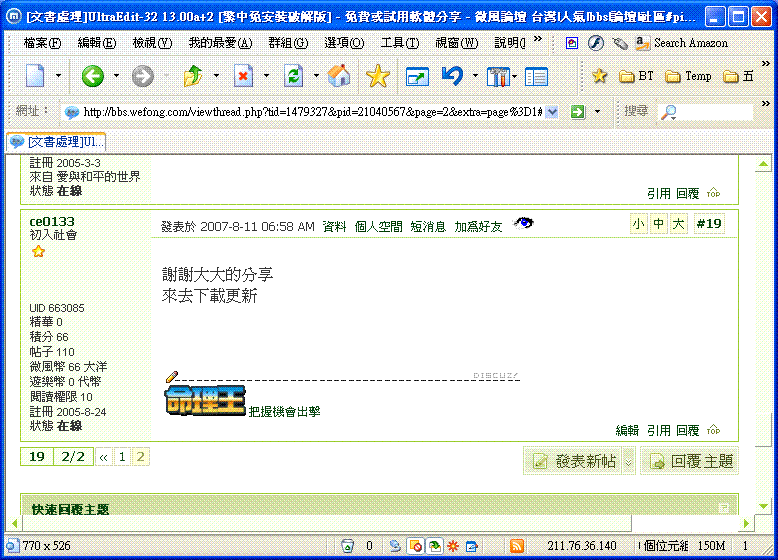This screenshot has height=560, width=778.
Task: Click the blue Undo arrow icon
Action: 453,76
